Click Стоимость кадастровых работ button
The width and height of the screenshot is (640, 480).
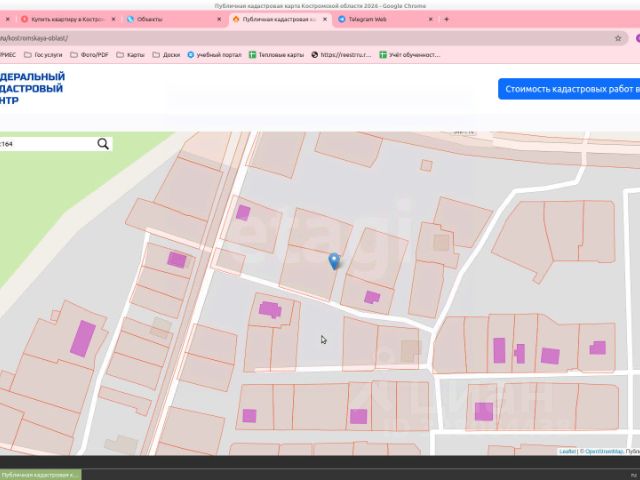coord(569,89)
